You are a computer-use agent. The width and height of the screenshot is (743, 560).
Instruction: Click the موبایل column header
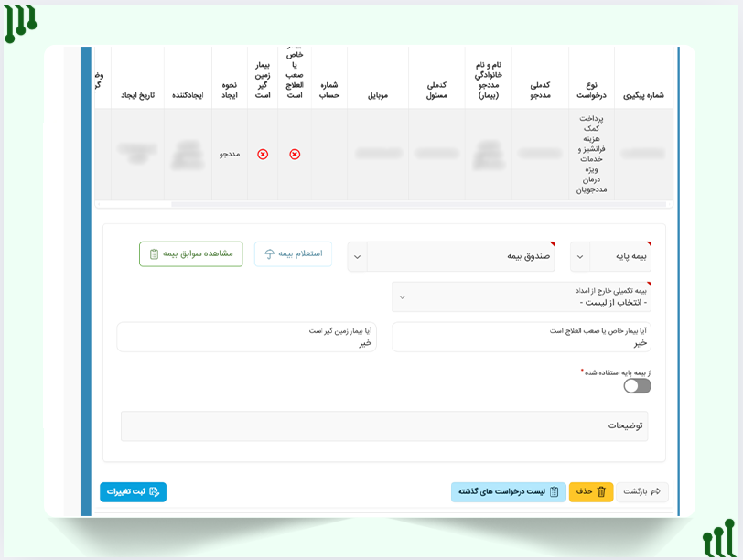378,95
